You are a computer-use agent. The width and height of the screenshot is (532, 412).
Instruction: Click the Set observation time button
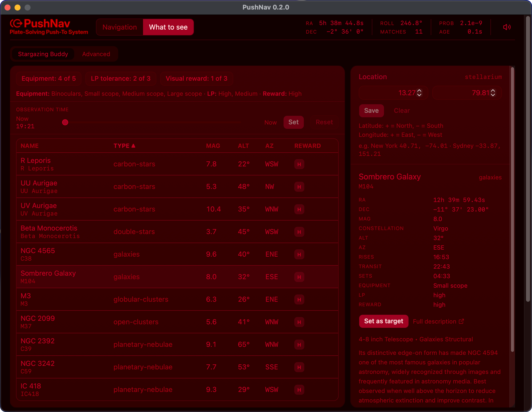tap(294, 122)
